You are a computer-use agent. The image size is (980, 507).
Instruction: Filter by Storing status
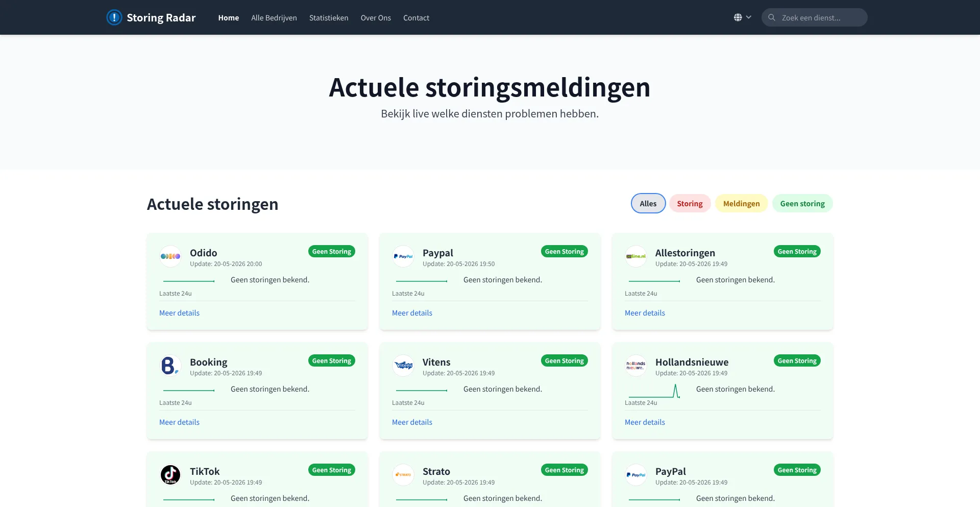(x=690, y=203)
